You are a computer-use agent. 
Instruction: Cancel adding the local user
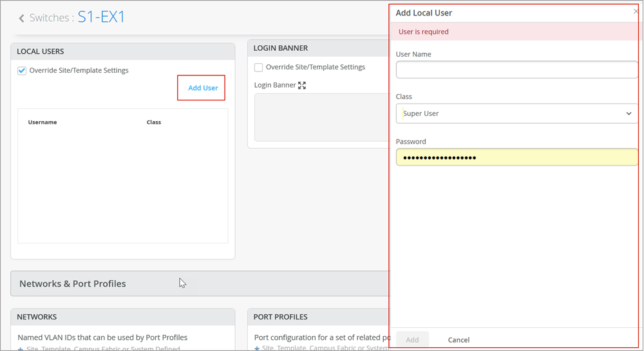[459, 339]
